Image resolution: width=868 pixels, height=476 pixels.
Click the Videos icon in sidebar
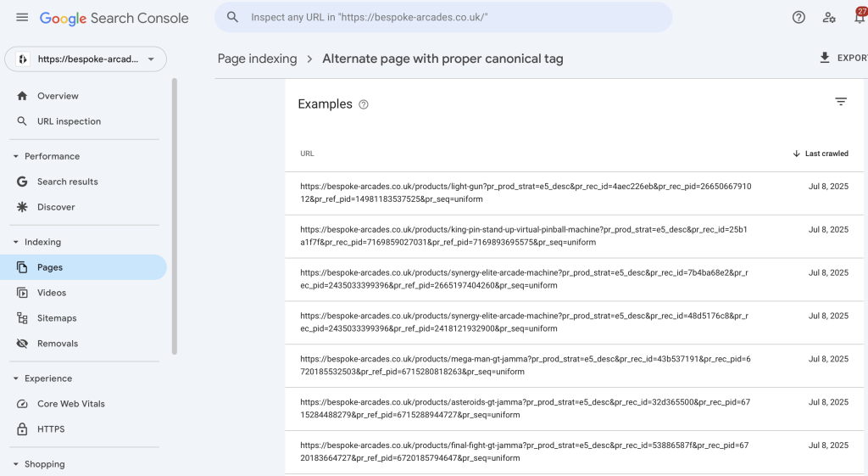[22, 293]
